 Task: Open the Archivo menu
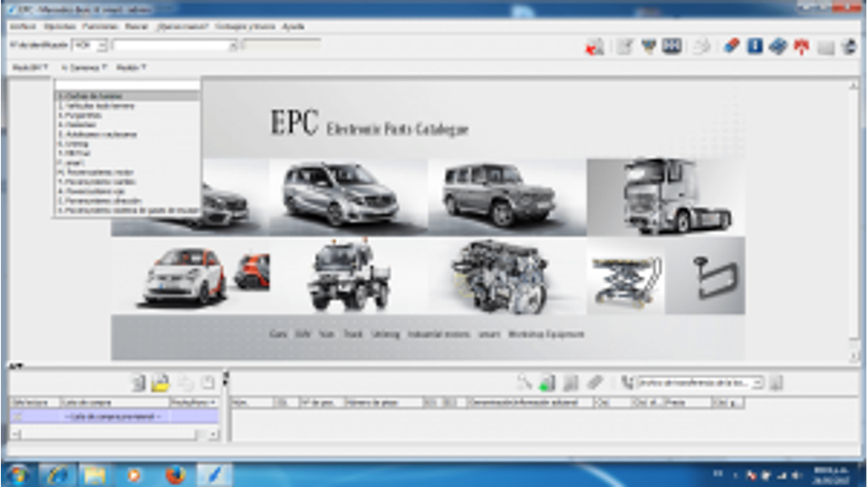pyautogui.click(x=23, y=27)
